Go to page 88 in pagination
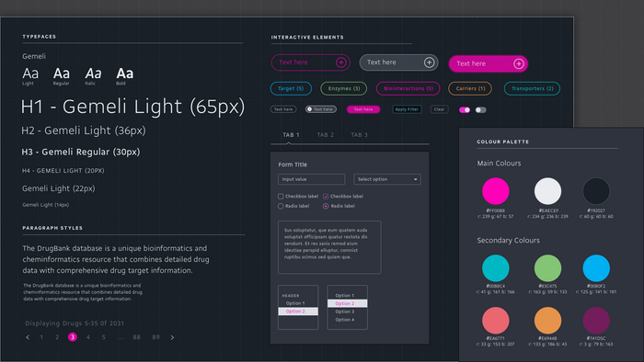The height and width of the screenshot is (362, 644). (x=136, y=337)
